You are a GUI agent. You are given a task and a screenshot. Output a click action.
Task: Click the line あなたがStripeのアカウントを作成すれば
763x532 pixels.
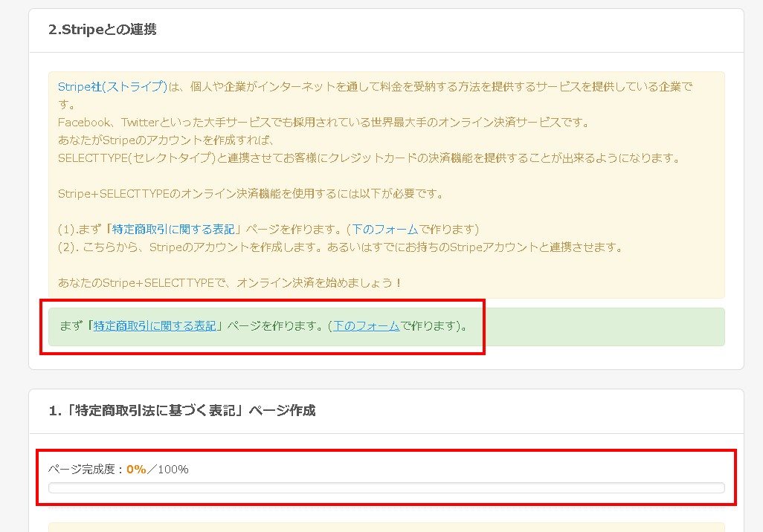(167, 140)
